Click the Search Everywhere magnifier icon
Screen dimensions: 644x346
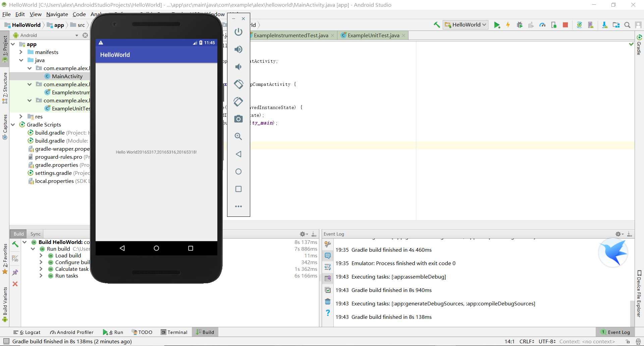[x=627, y=25]
